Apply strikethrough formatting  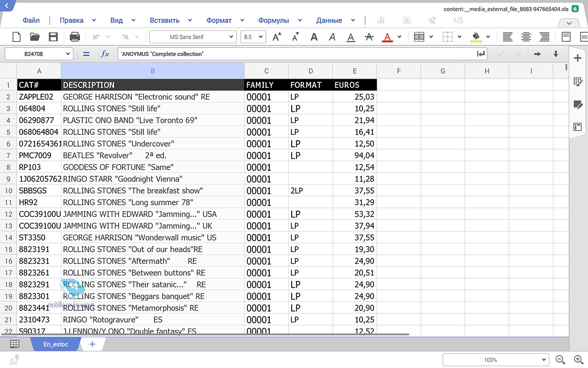coord(369,37)
